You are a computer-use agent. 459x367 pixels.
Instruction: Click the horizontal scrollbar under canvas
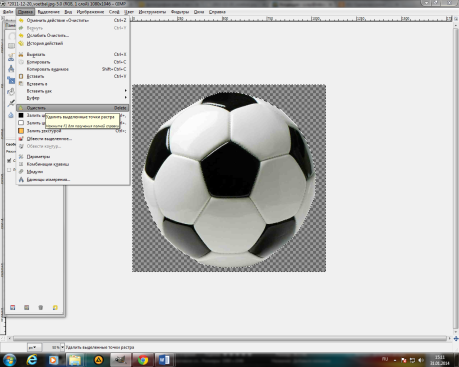pos(229,338)
